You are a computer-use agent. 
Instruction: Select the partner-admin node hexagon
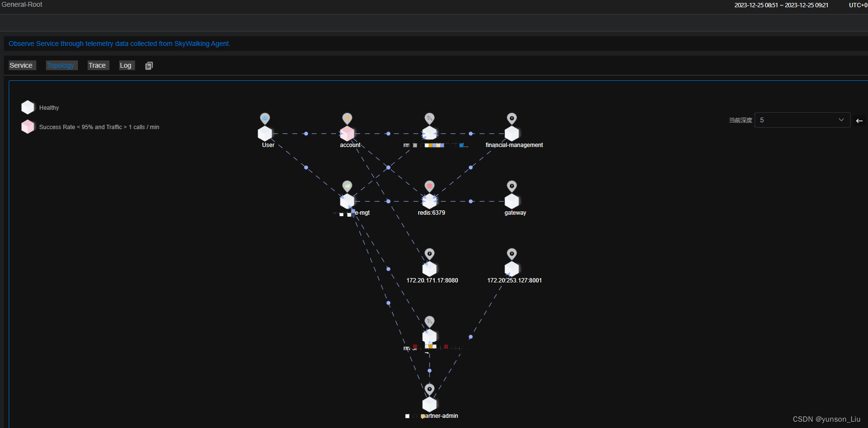tap(429, 404)
